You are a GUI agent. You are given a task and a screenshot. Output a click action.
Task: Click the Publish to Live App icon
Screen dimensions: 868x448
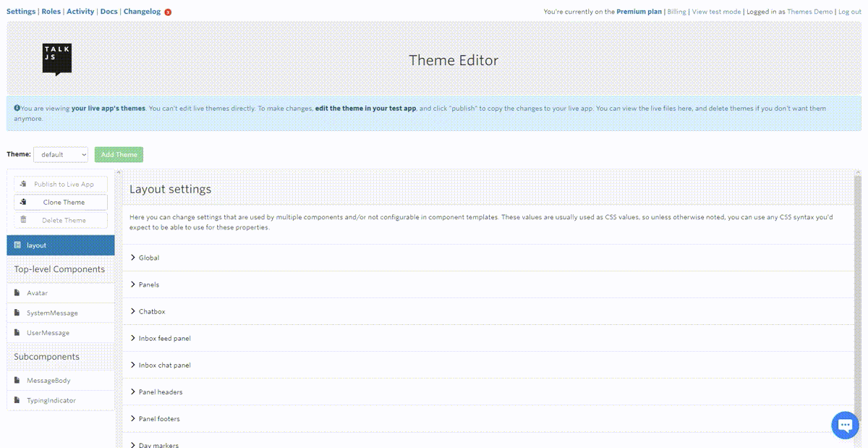24,184
